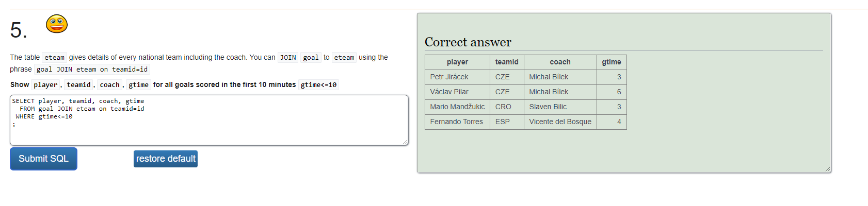Click the smiley face icon
868x206 pixels.
tap(57, 24)
